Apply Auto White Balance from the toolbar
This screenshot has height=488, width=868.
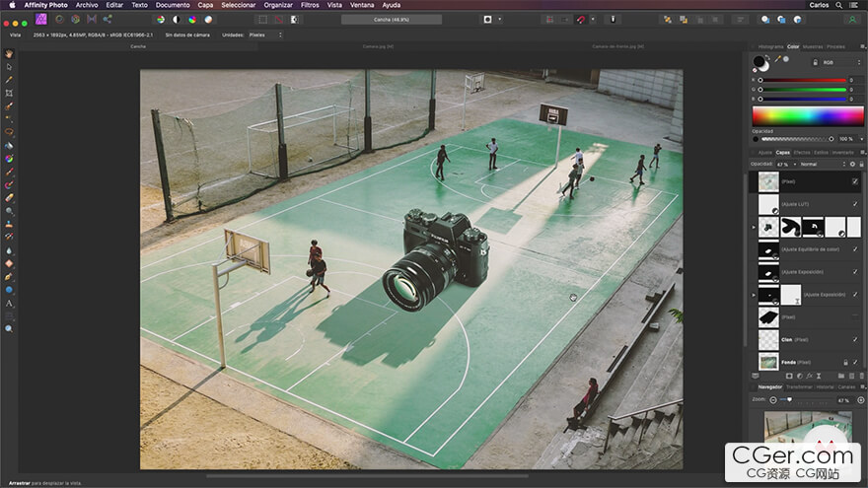208,20
